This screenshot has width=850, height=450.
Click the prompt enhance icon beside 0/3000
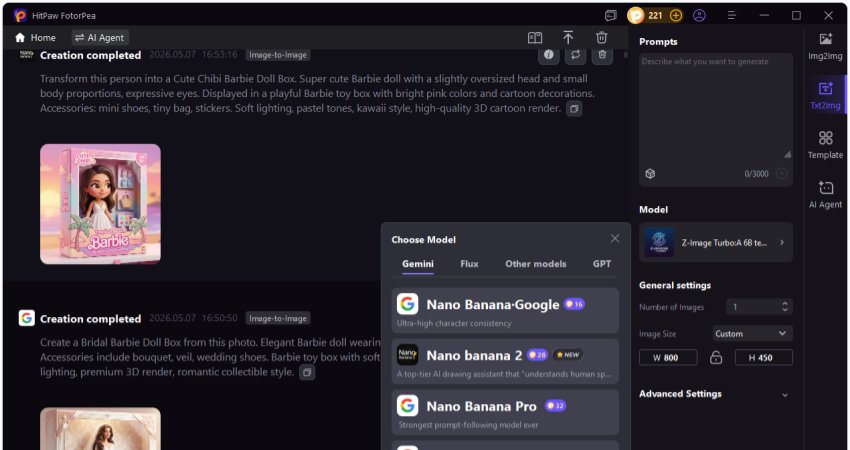(x=781, y=173)
